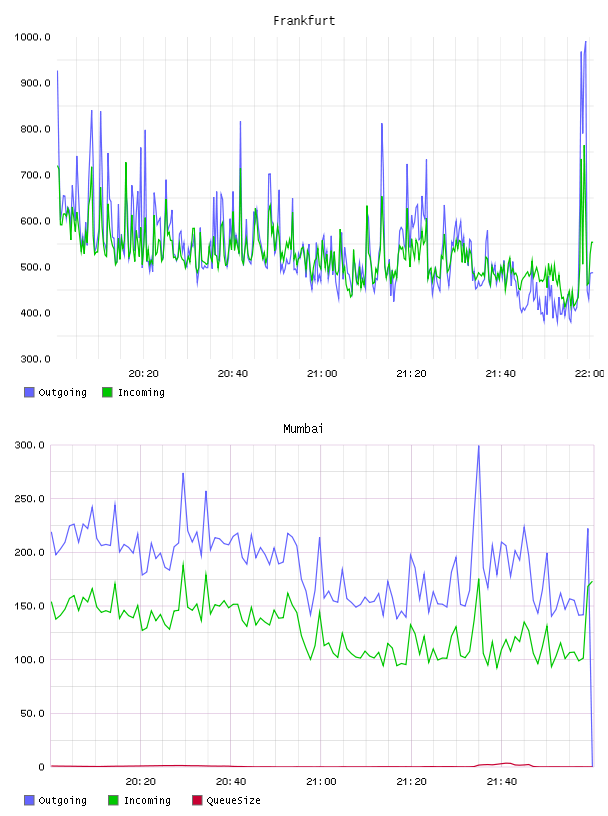Select the QueueSize label in Mumbai legend
The width and height of the screenshot is (608, 816).
pos(233,800)
